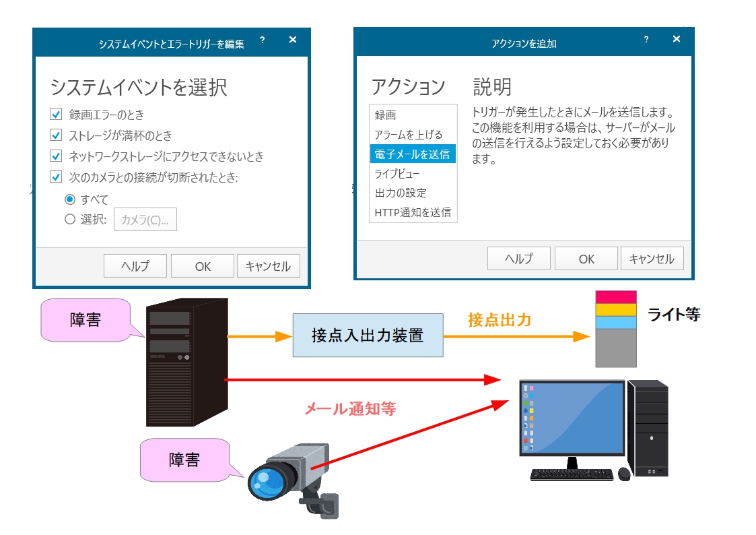
Task: Close the アクションを追加 dialog
Action: (677, 39)
